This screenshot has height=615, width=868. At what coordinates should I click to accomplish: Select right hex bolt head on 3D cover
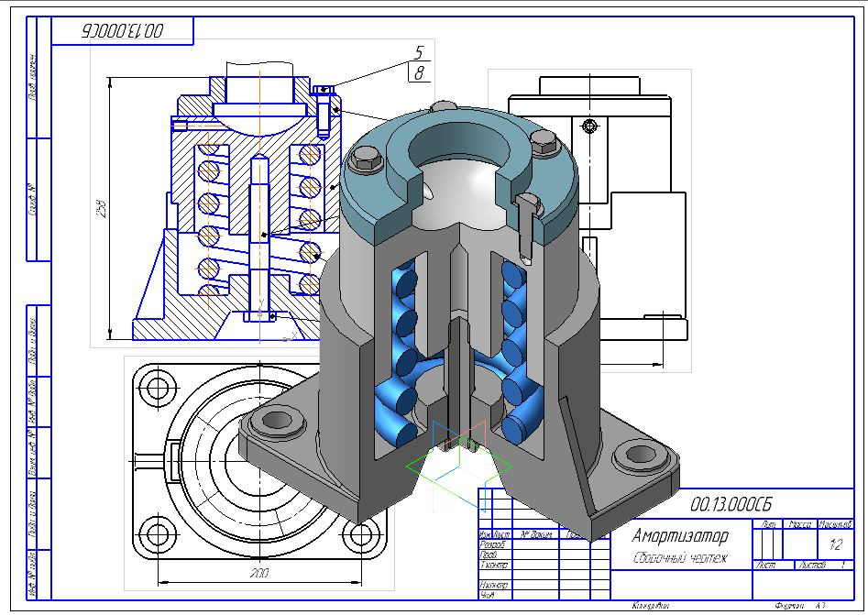[x=544, y=140]
